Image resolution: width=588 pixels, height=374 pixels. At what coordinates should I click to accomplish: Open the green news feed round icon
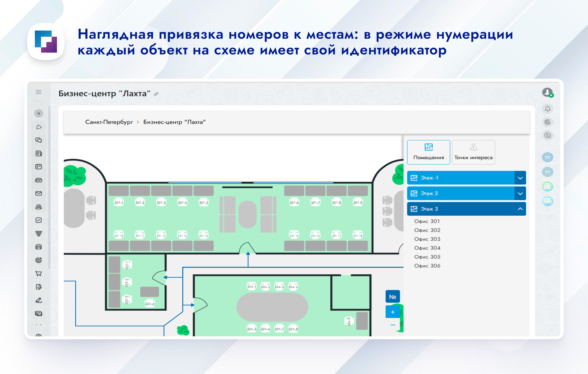click(x=547, y=187)
